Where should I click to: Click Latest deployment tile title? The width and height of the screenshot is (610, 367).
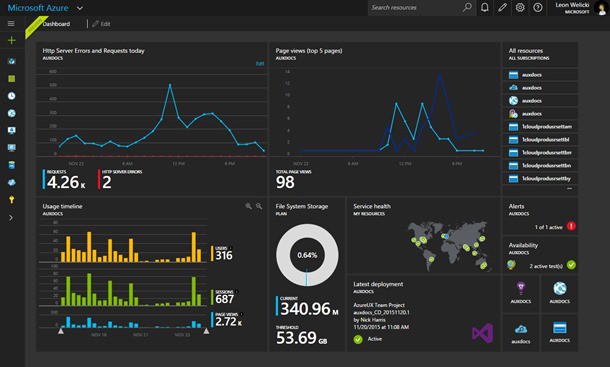(x=378, y=284)
